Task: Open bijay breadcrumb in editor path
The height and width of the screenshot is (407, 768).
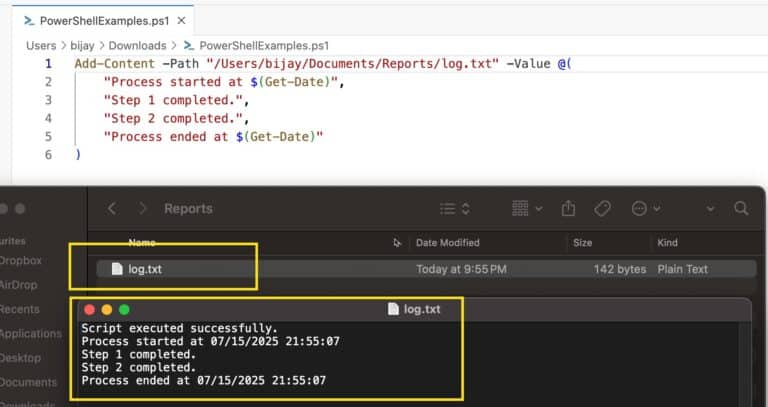Action: (82, 46)
